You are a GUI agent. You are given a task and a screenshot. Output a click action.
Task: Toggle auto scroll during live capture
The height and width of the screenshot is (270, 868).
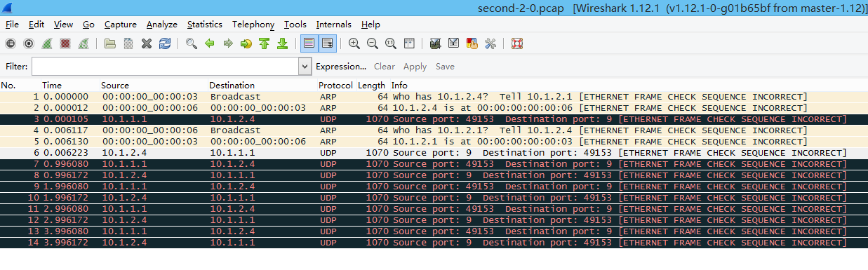point(327,43)
